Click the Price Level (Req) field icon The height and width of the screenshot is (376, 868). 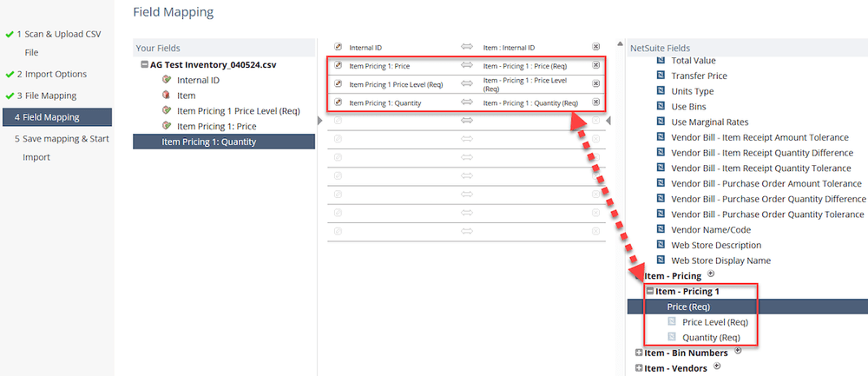click(x=672, y=322)
